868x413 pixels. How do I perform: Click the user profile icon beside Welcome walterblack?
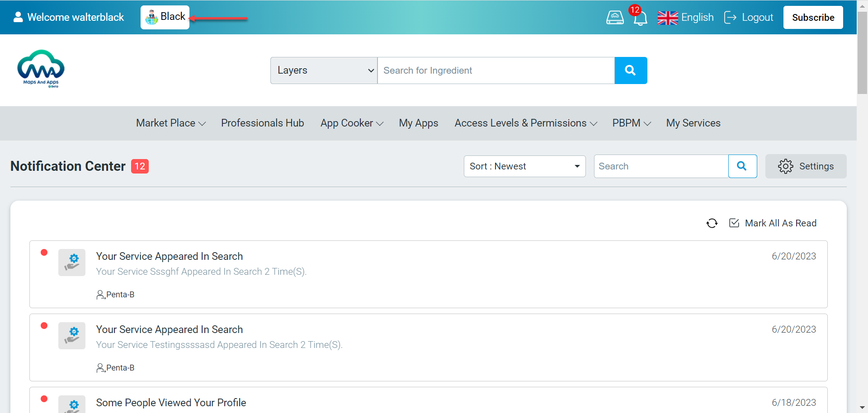pyautogui.click(x=18, y=17)
